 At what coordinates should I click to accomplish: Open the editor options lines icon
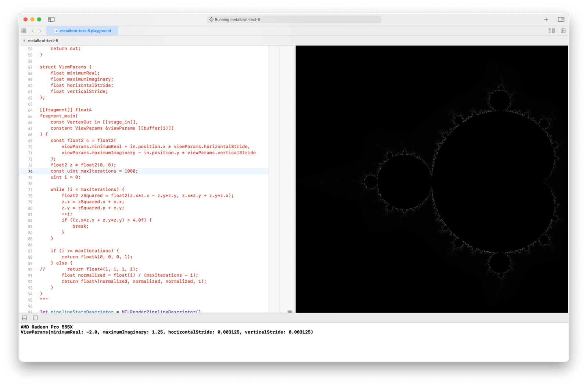click(552, 31)
